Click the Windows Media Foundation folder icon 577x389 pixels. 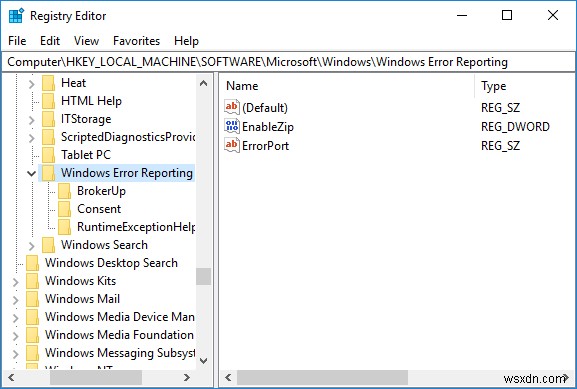32,336
